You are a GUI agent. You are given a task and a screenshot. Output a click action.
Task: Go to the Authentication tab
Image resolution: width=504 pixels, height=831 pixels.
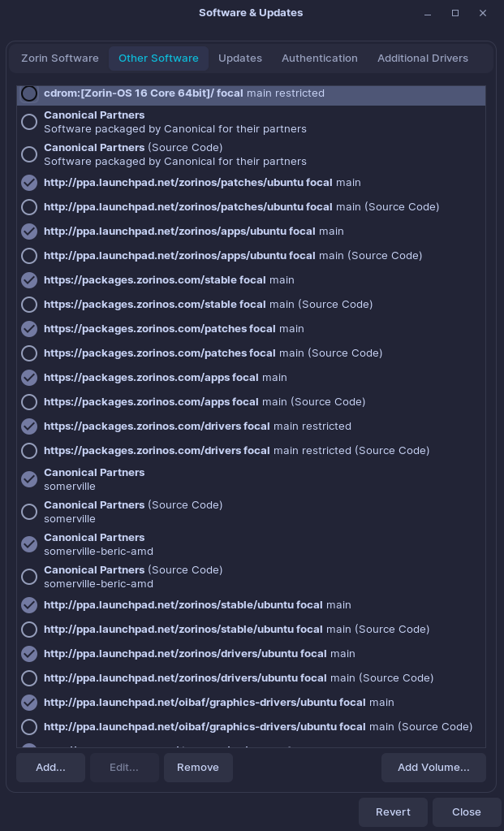pyautogui.click(x=319, y=58)
